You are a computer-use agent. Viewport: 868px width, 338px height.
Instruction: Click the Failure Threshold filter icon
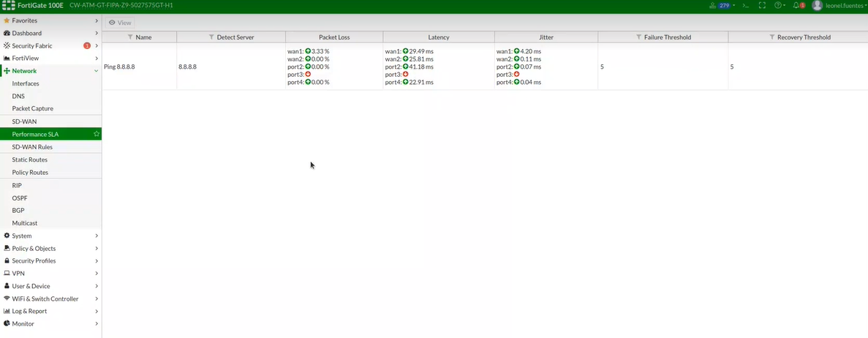pyautogui.click(x=638, y=37)
